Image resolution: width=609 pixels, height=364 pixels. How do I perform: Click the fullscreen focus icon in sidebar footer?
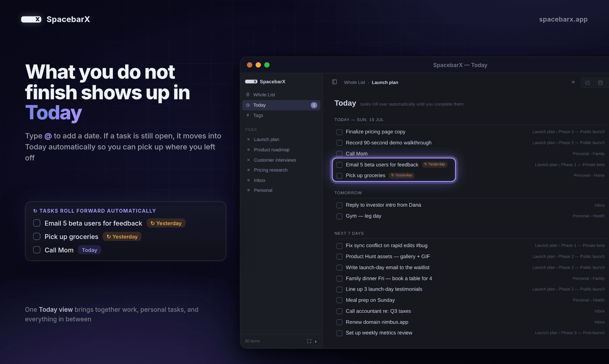click(309, 341)
